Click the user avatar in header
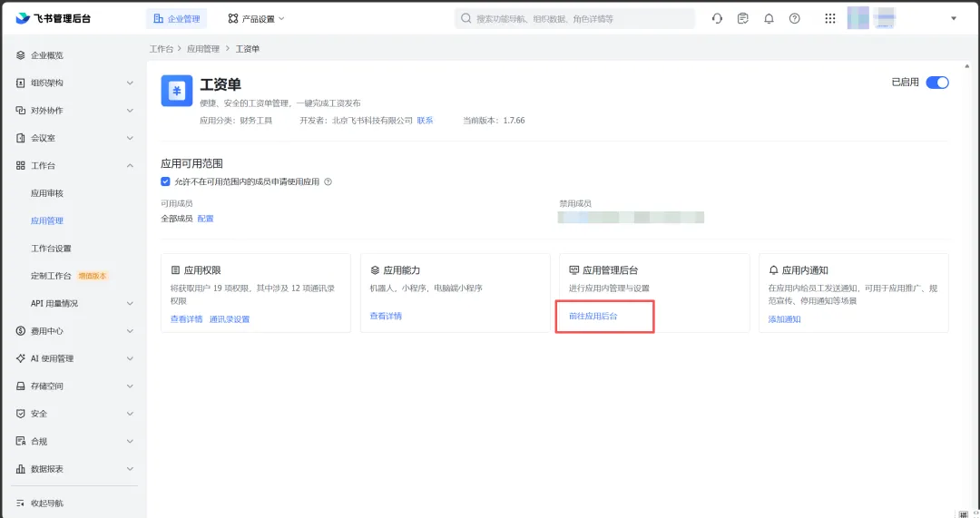 (858, 18)
